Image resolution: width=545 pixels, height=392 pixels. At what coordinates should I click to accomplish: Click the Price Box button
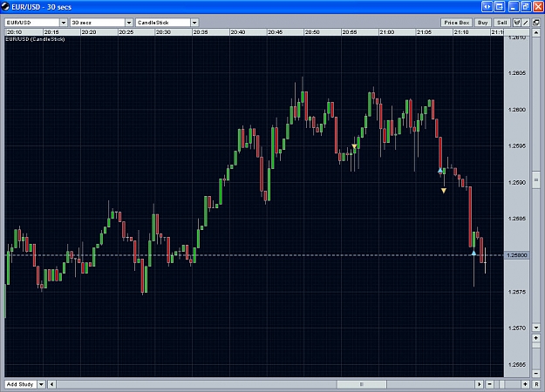456,23
